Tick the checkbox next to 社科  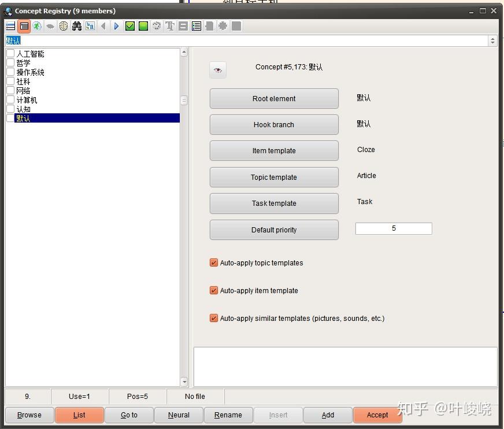10,81
